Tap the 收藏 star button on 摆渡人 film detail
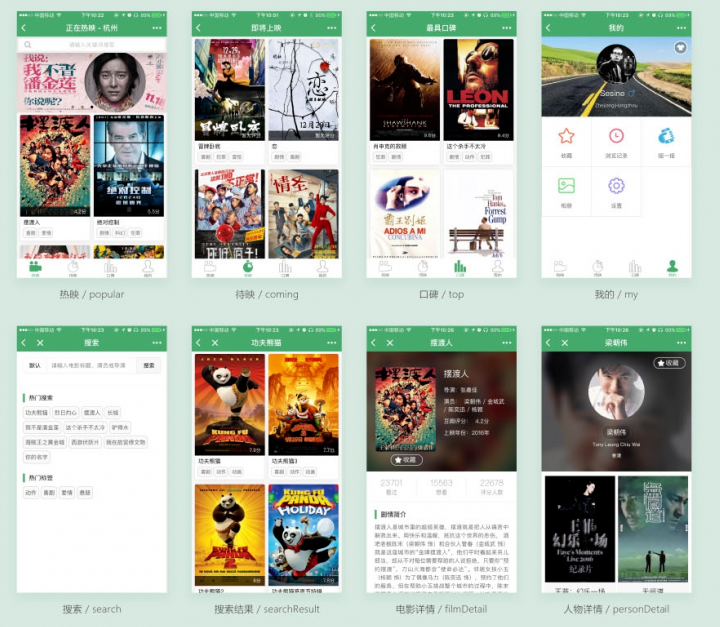The width and height of the screenshot is (720, 627). click(x=406, y=460)
